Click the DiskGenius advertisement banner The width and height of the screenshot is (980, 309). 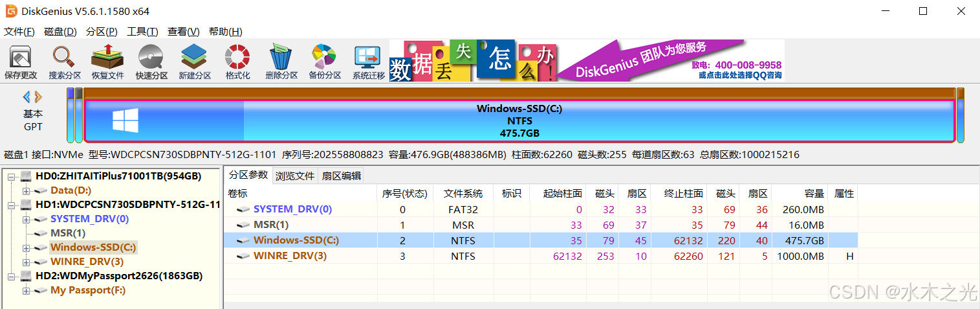click(x=586, y=60)
